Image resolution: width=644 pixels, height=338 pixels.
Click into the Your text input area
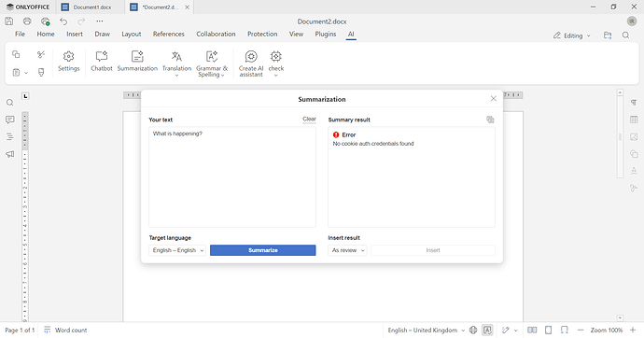(232, 177)
